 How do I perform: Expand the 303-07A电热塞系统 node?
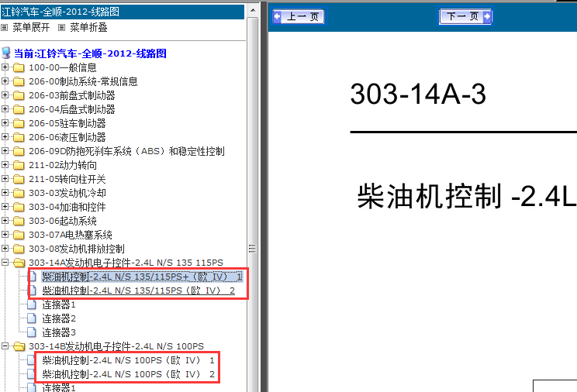tap(5, 235)
